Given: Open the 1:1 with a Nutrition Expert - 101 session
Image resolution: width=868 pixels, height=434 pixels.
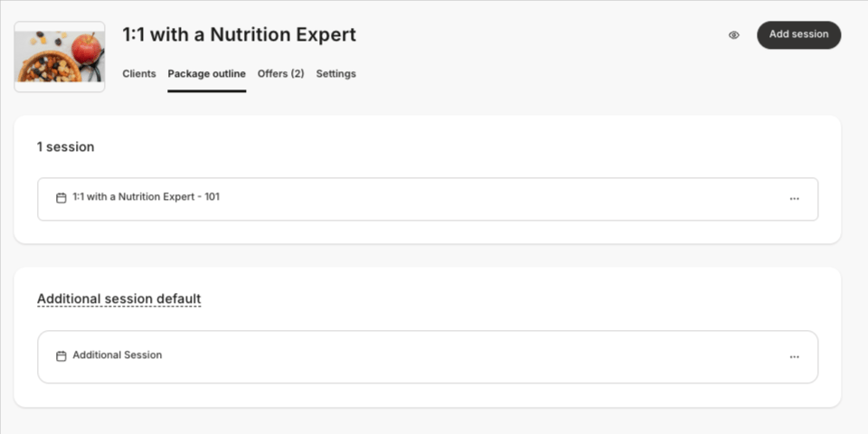Looking at the screenshot, I should tap(146, 196).
